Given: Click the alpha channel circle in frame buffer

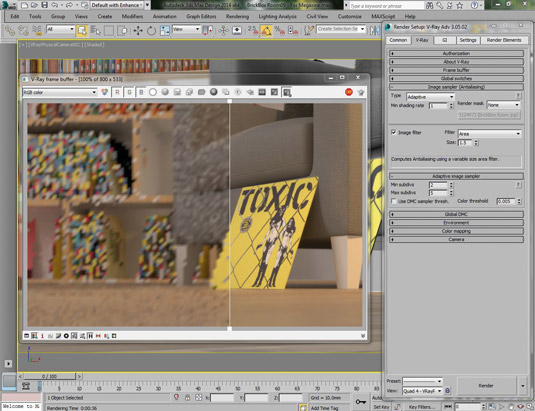Looking at the screenshot, I should 153,92.
